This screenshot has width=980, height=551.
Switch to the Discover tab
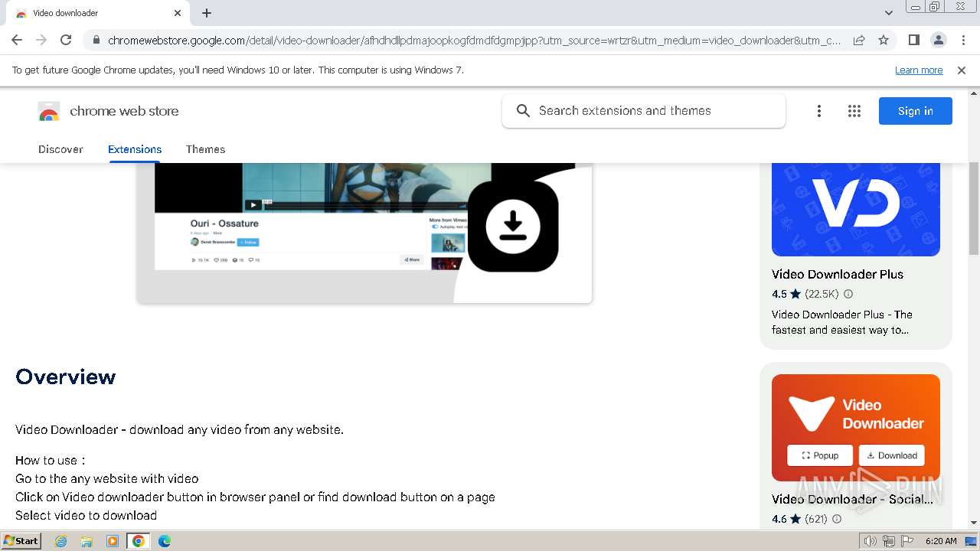pyautogui.click(x=60, y=149)
